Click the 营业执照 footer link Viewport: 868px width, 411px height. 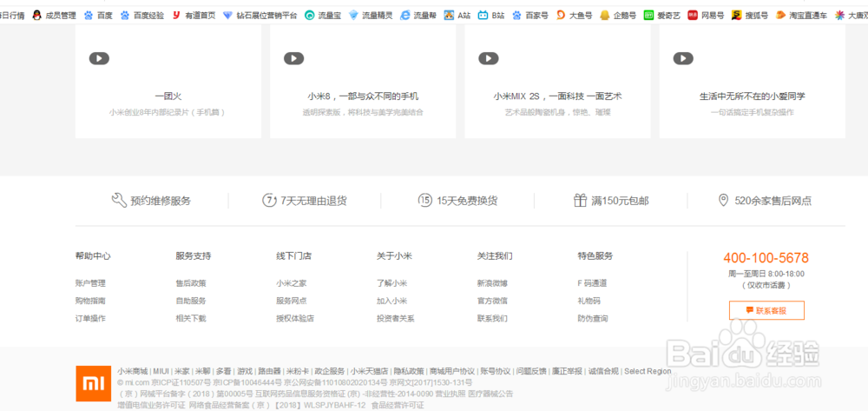[x=451, y=394]
